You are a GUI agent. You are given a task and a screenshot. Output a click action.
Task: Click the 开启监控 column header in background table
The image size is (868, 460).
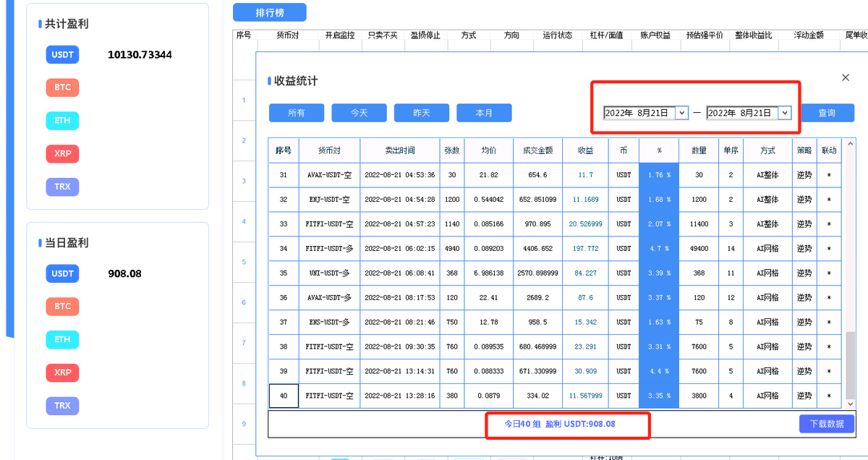click(x=339, y=35)
